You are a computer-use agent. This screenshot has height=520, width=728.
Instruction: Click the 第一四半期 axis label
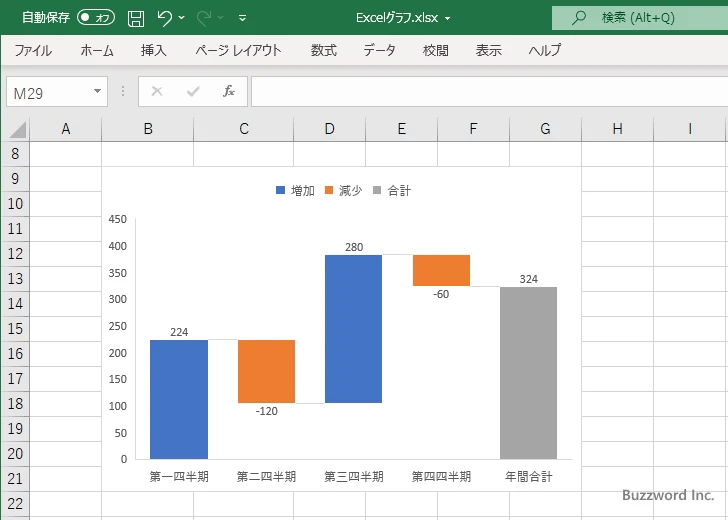179,476
